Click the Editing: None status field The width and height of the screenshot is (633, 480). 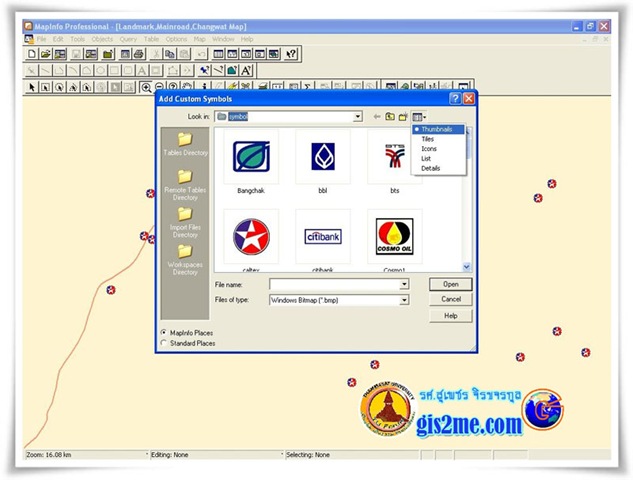coord(216,455)
